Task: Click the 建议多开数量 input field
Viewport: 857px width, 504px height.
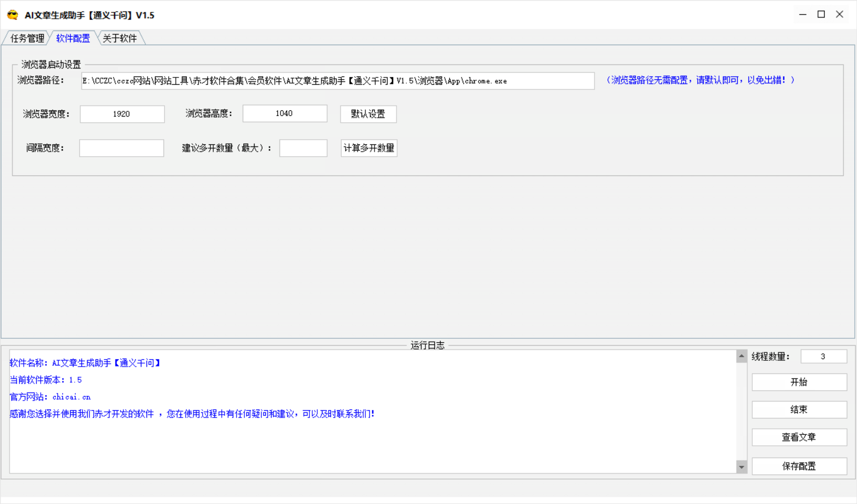Action: (x=303, y=148)
